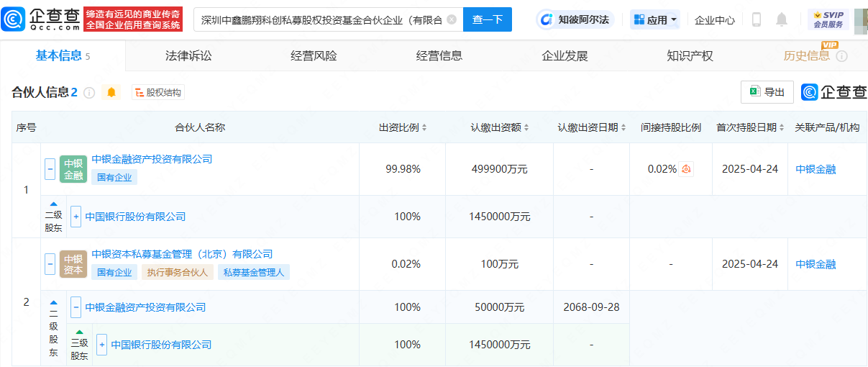
Task: Go to 企业中心
Action: point(715,20)
